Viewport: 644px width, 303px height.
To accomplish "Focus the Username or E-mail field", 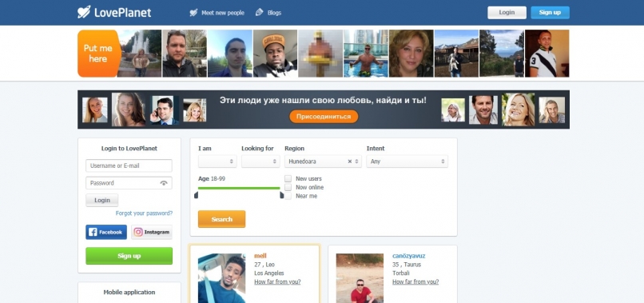I will pos(129,165).
